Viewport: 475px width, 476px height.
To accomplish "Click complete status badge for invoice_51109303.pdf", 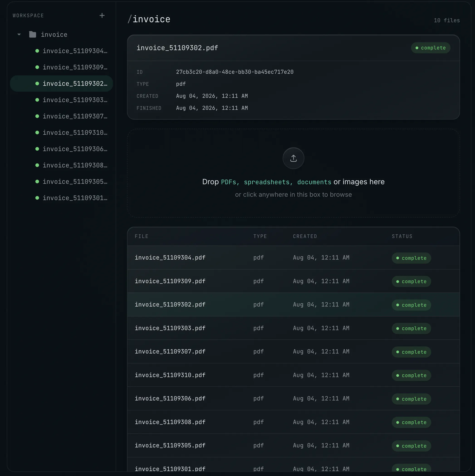I will tap(411, 329).
